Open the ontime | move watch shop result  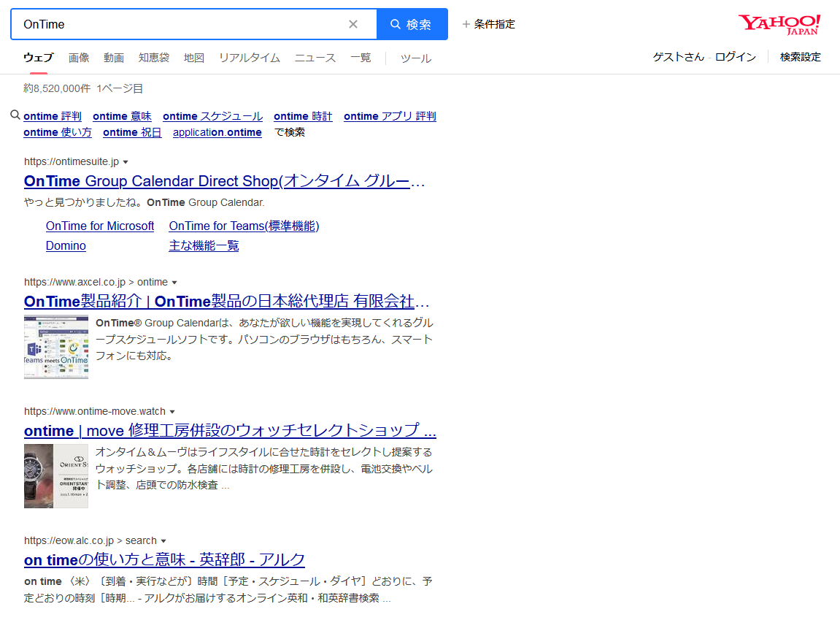[231, 431]
